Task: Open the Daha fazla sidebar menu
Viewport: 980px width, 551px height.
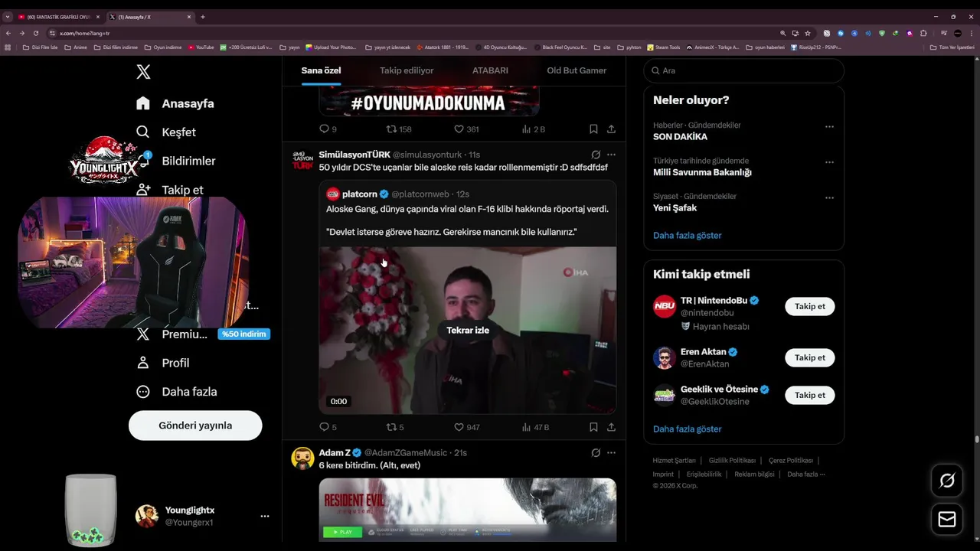Action: point(176,391)
